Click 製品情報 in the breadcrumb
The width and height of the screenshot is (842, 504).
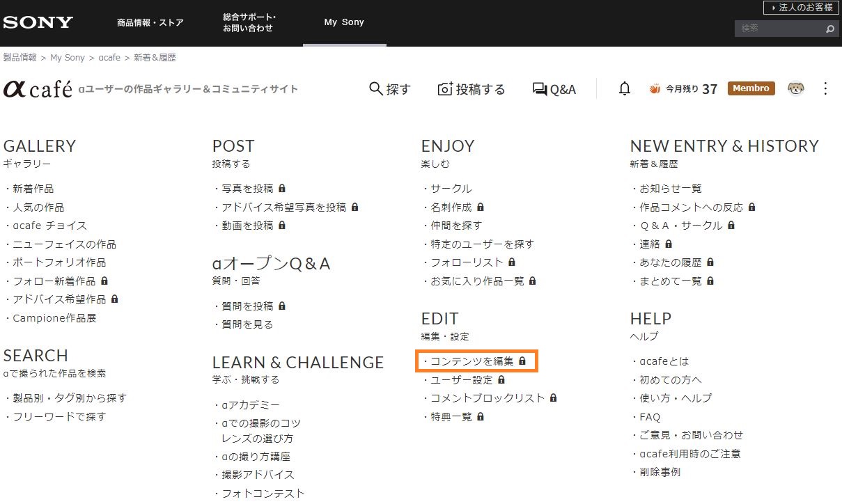[20, 58]
